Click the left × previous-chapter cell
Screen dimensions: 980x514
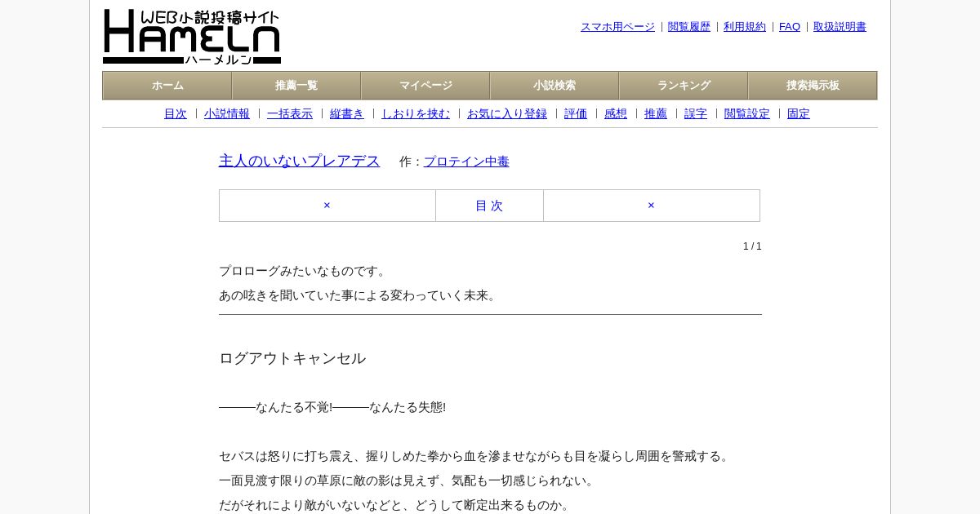click(327, 206)
